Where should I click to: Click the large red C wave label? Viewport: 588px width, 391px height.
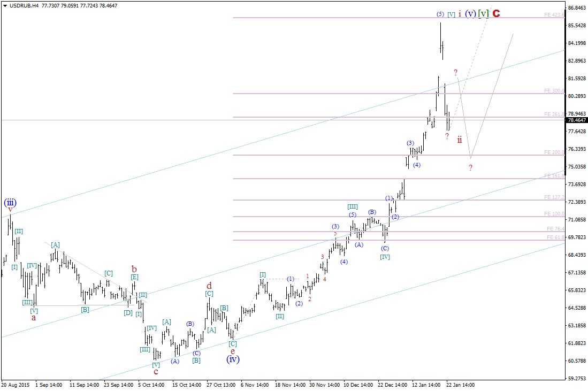(x=496, y=13)
